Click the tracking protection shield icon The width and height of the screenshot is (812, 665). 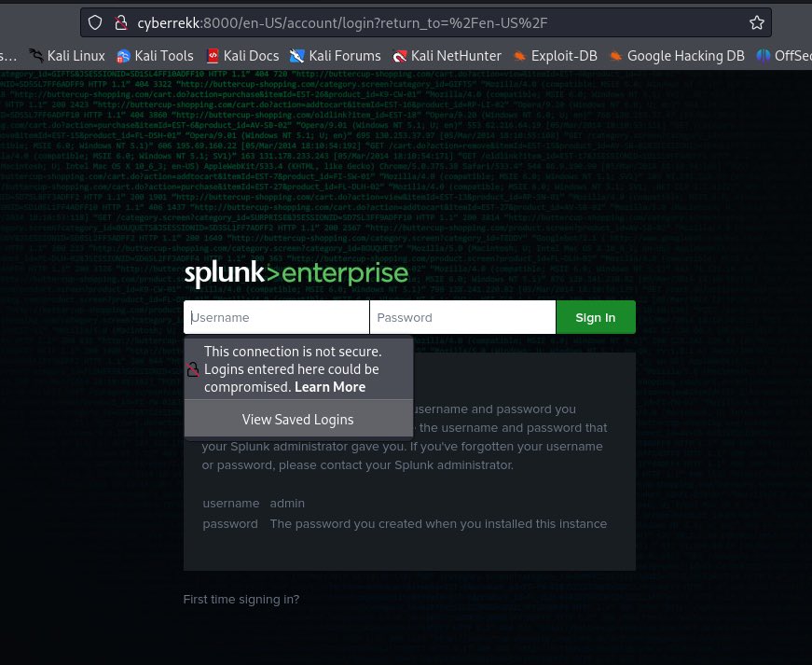point(95,22)
